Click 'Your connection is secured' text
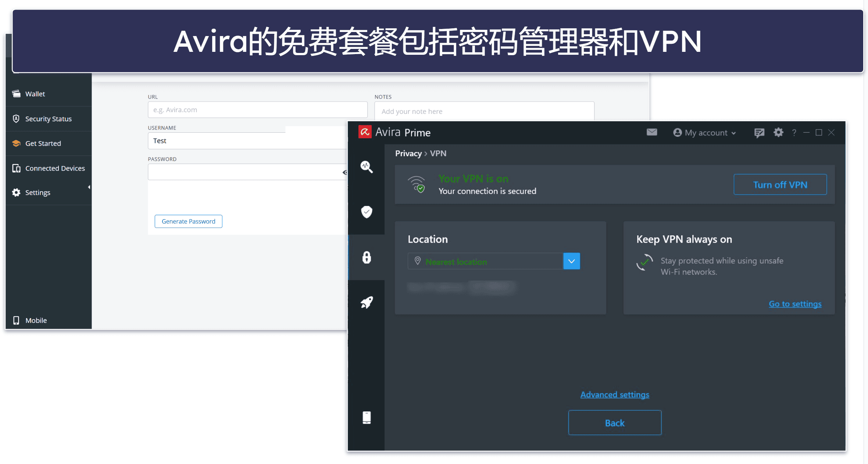The height and width of the screenshot is (464, 868). (x=487, y=191)
